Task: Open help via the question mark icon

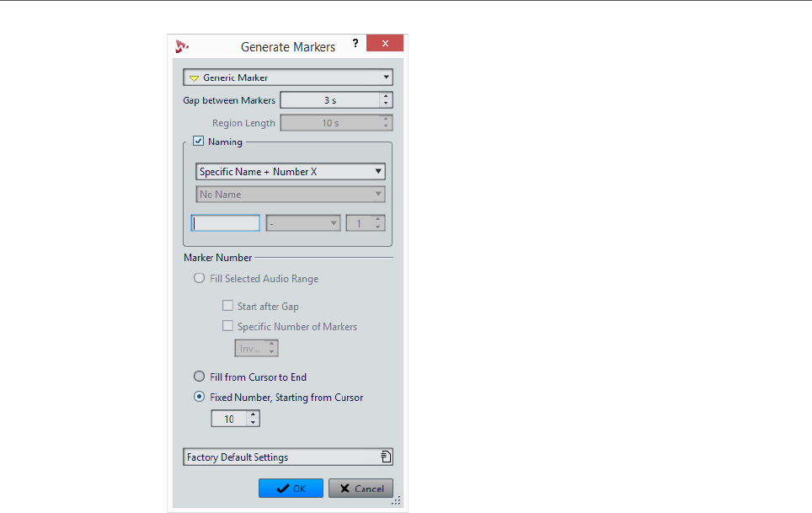Action: click(x=355, y=43)
